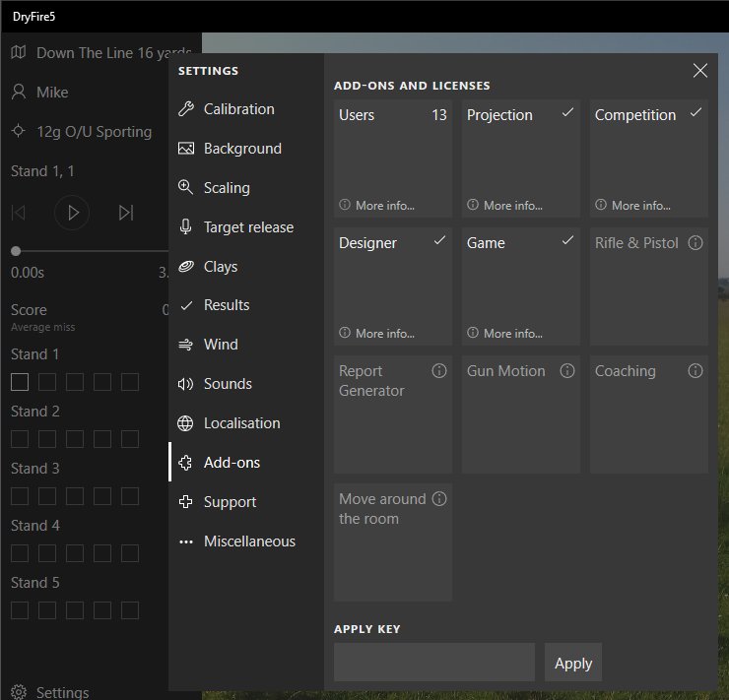729x700 pixels.
Task: Close the Settings panel with the X
Action: [x=700, y=70]
